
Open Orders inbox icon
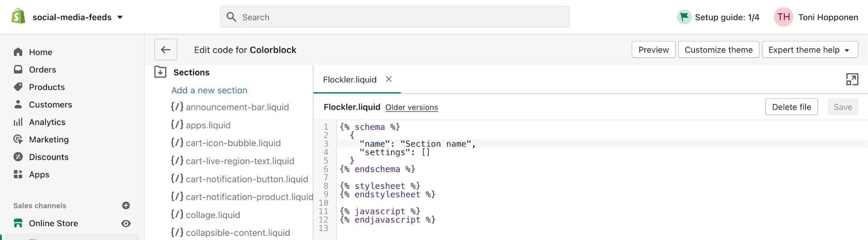click(18, 69)
